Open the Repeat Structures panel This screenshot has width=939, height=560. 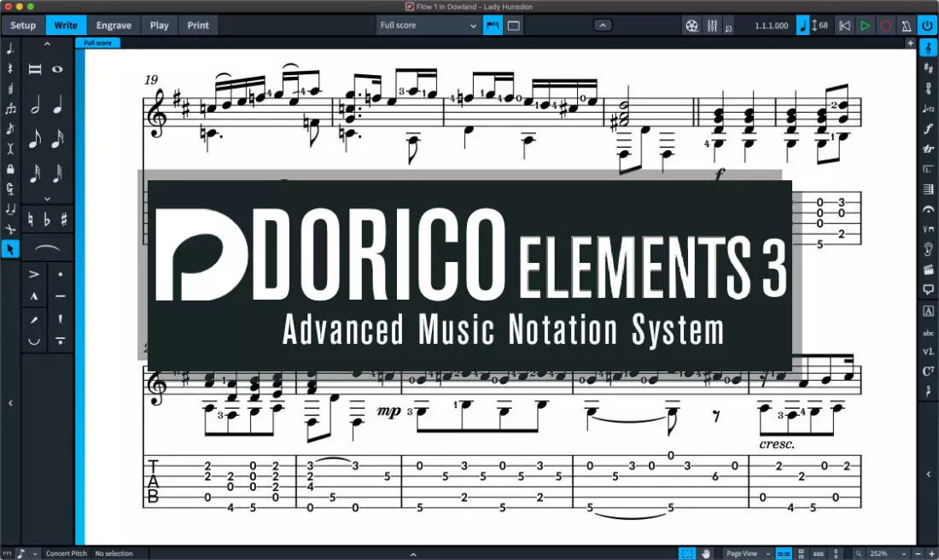point(928,169)
